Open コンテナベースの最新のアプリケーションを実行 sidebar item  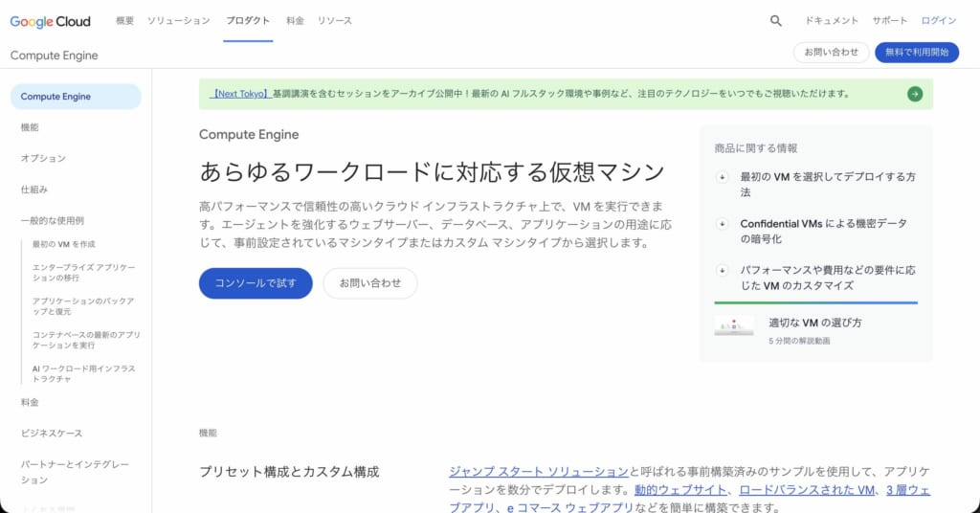pos(86,340)
